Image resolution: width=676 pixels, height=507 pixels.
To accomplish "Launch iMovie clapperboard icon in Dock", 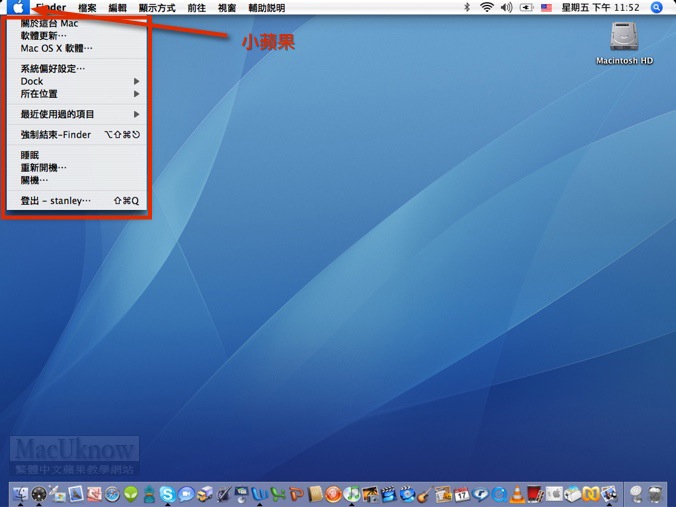I will point(389,494).
